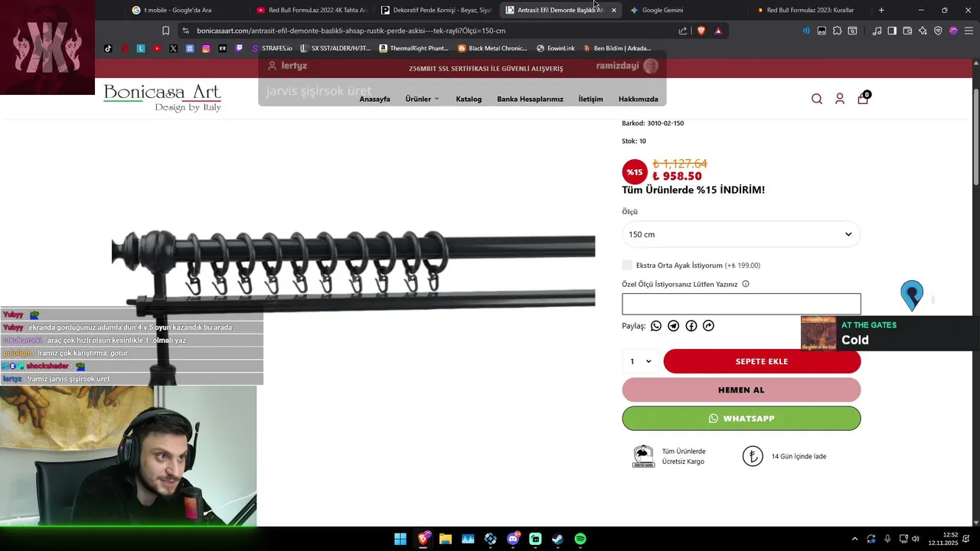980x551 pixels.
Task: Open File Explorer from the taskbar
Action: (x=446, y=539)
